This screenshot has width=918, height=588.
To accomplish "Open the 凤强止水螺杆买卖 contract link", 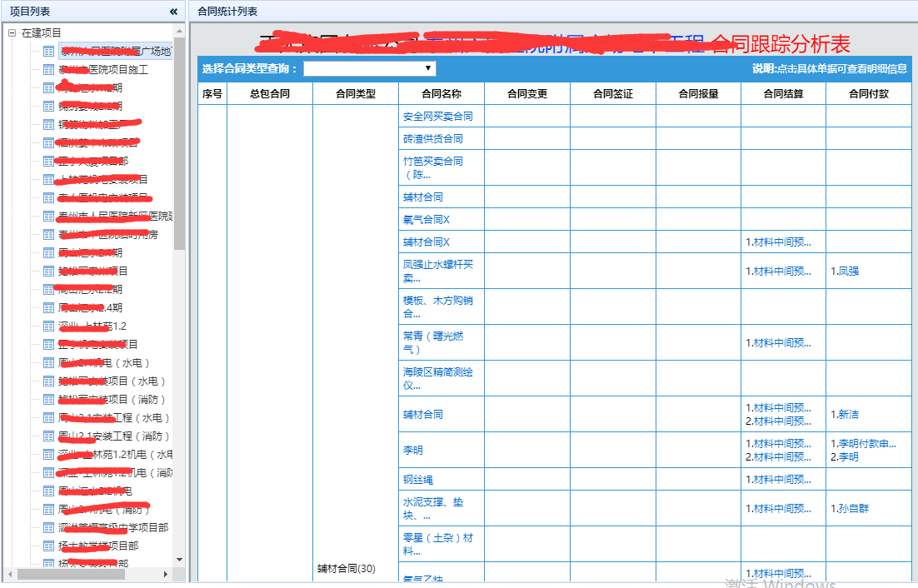I will point(438,271).
